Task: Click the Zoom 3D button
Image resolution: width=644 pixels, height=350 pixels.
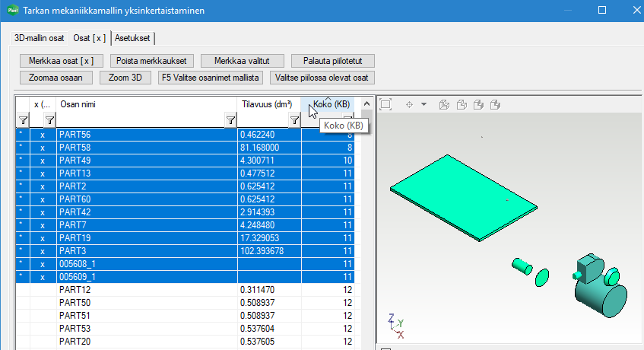Action: (x=125, y=77)
